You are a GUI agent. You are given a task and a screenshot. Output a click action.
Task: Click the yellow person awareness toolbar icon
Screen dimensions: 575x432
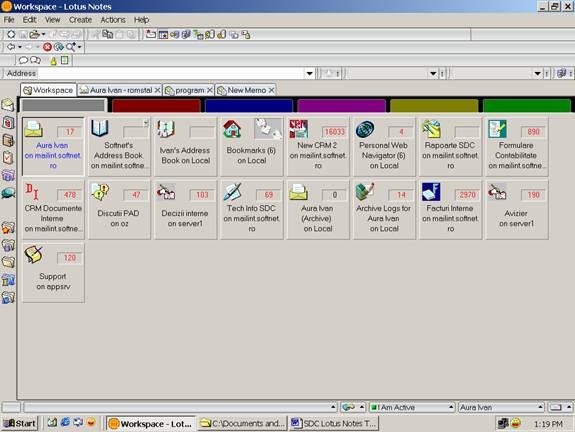54,61
